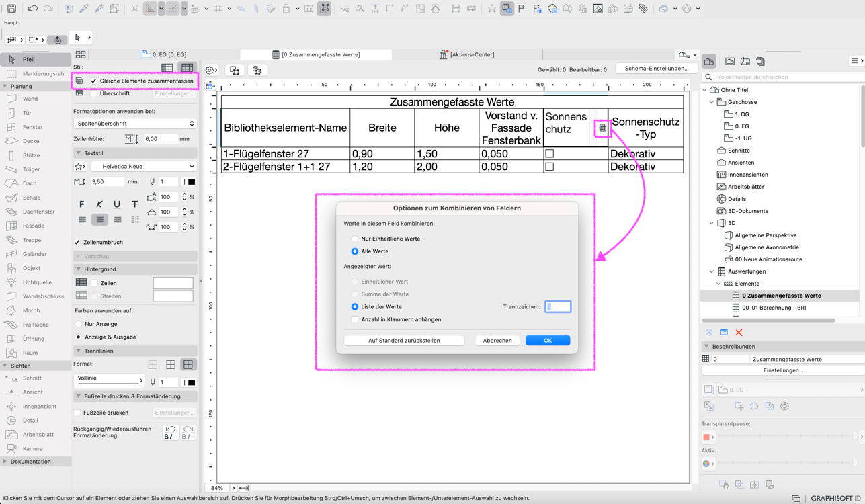Toggle underline text formatting
The height and width of the screenshot is (504, 865).
tap(117, 204)
